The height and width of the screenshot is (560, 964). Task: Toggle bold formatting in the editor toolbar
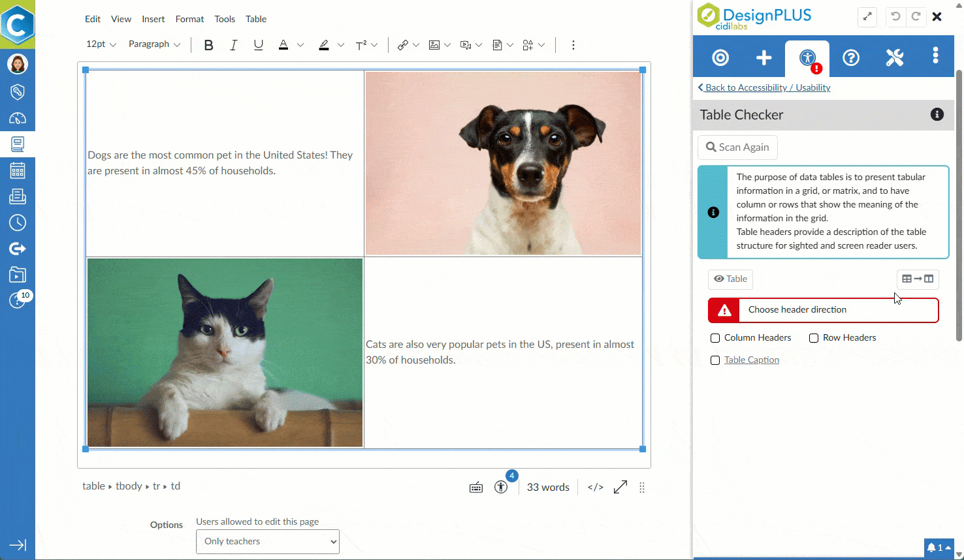(208, 45)
